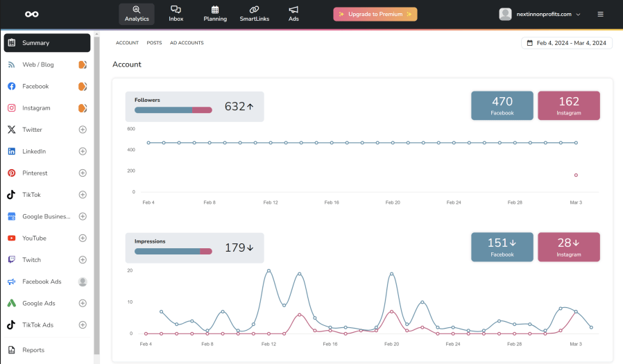Toggle the Web / Blog connection indicator
Screen dimensions: 623x364
point(83,64)
